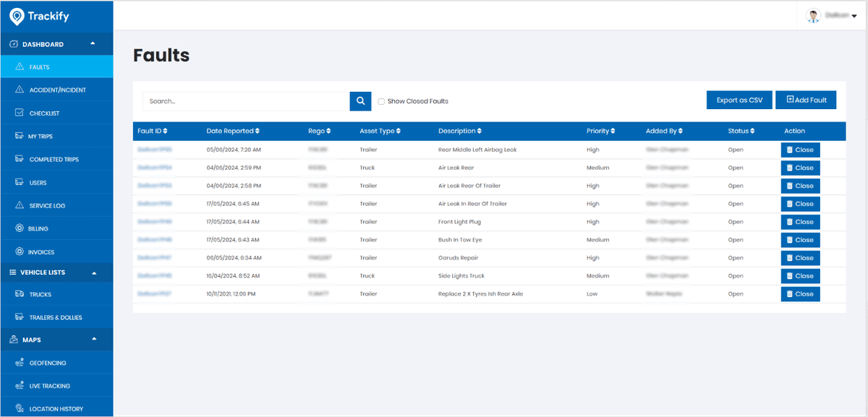
Task: Go to My Trips page
Action: click(x=41, y=137)
